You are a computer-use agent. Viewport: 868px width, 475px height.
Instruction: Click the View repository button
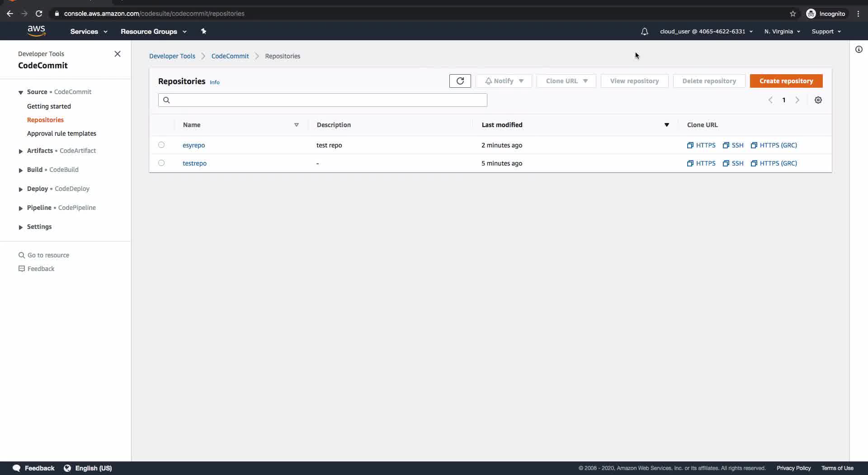(634, 81)
